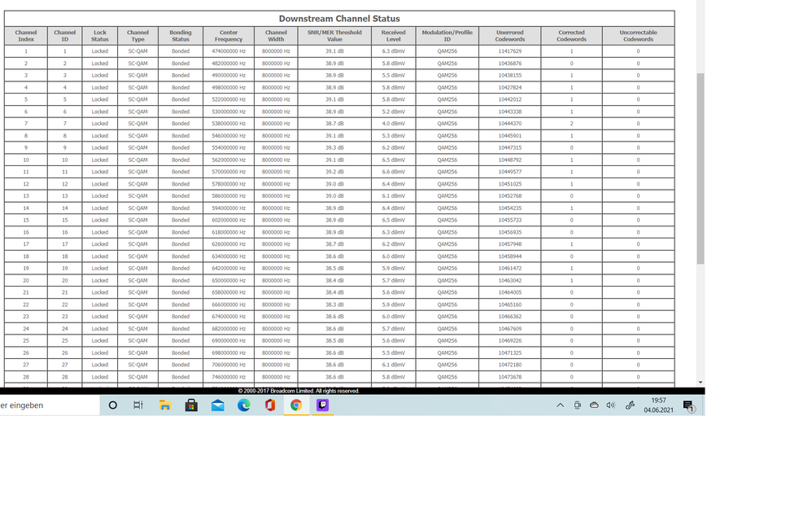Open the volume speaker tray icon
The height and width of the screenshot is (508, 812).
click(x=610, y=405)
